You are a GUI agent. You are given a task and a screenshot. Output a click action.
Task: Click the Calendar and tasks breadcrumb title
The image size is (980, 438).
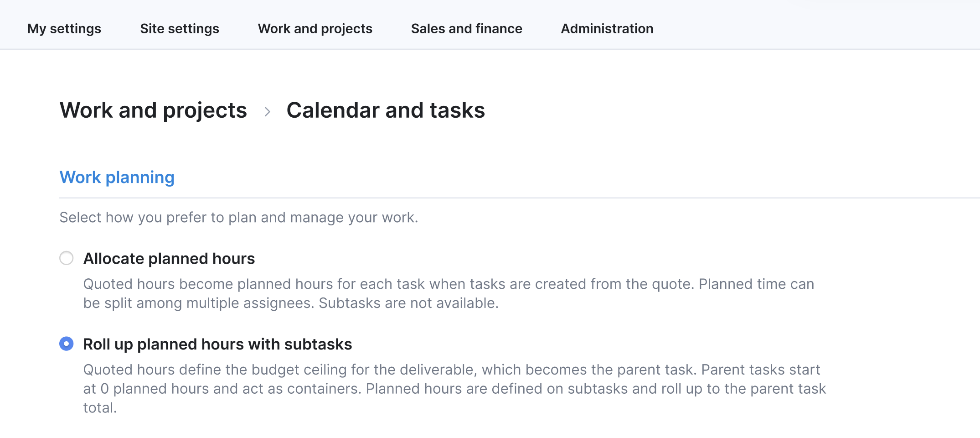386,110
